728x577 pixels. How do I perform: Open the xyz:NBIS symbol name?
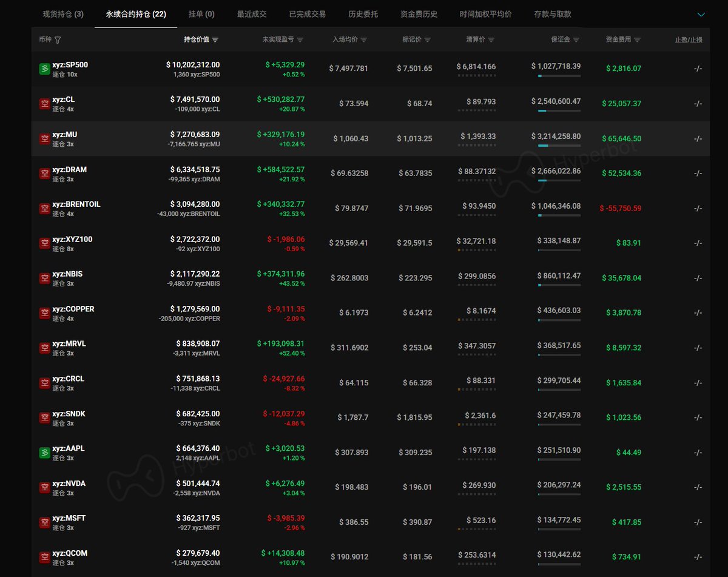tap(67, 274)
